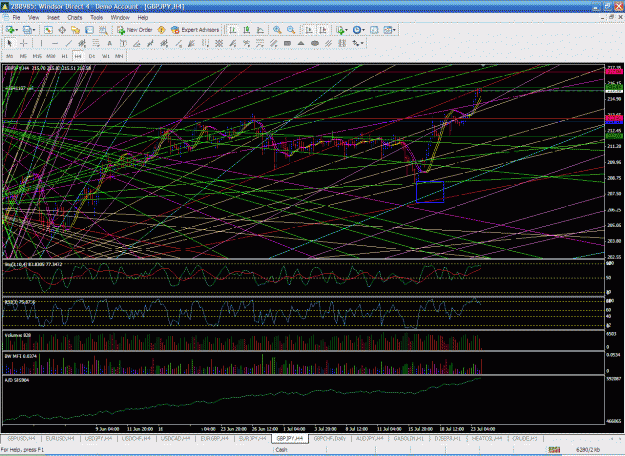Select the blue rectangle on chart
The height and width of the screenshot is (456, 625).
tap(430, 192)
